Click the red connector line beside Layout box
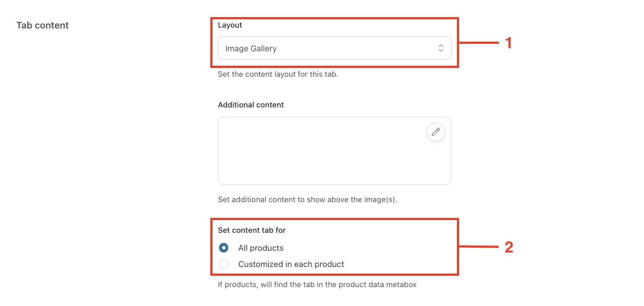 [479, 43]
